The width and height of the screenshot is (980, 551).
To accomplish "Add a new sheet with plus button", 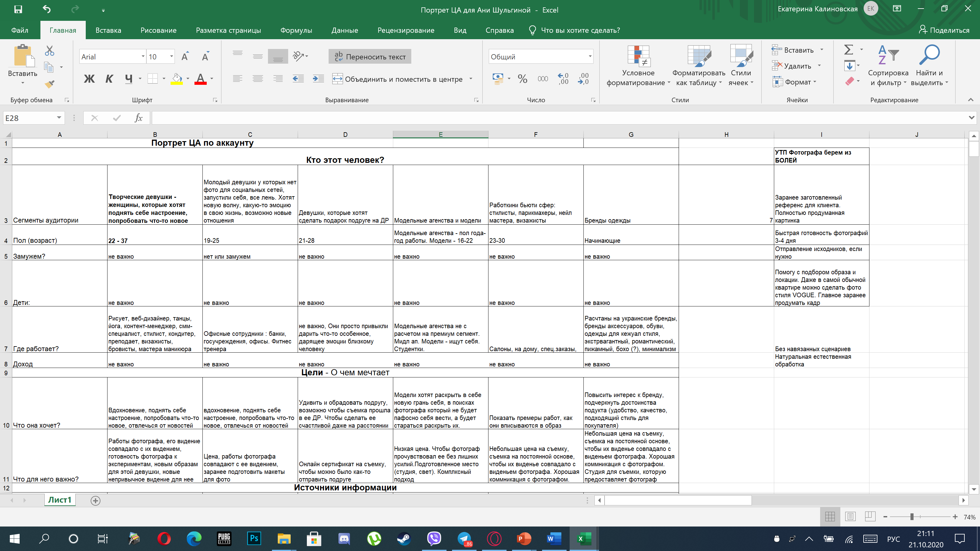I will click(x=96, y=500).
